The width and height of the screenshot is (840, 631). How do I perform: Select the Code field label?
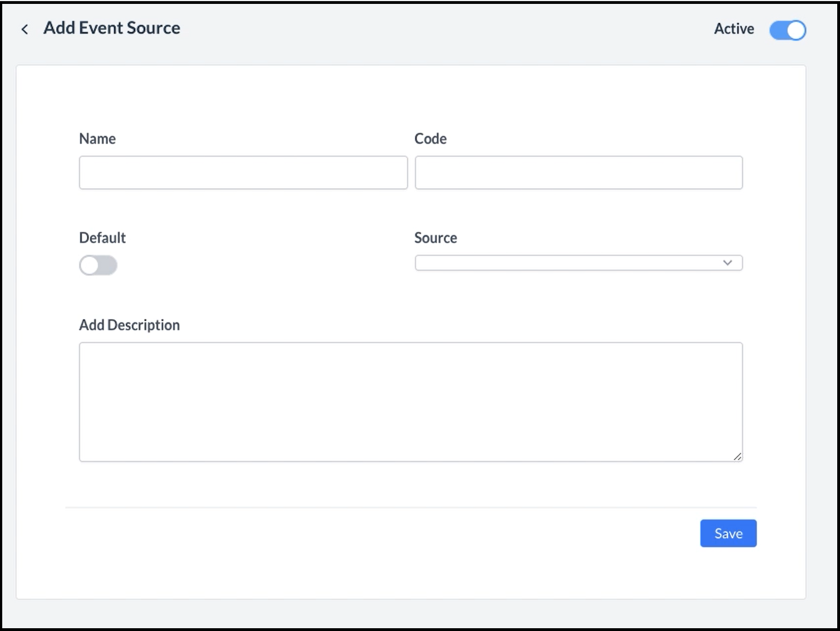(430, 139)
